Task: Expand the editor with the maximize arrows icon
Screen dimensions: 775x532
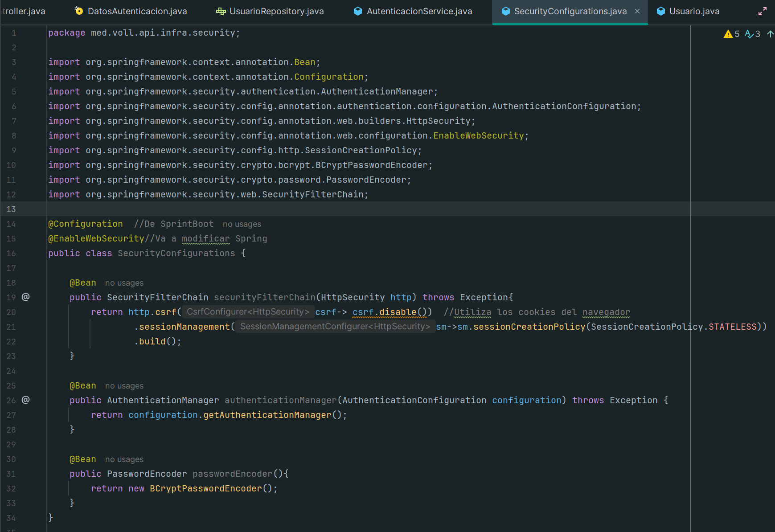Action: (x=763, y=12)
